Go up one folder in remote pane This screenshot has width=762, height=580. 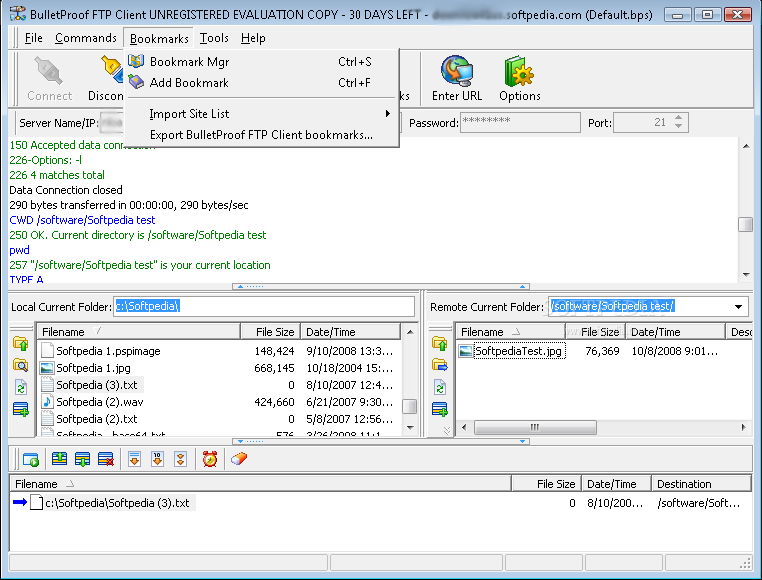(x=439, y=344)
